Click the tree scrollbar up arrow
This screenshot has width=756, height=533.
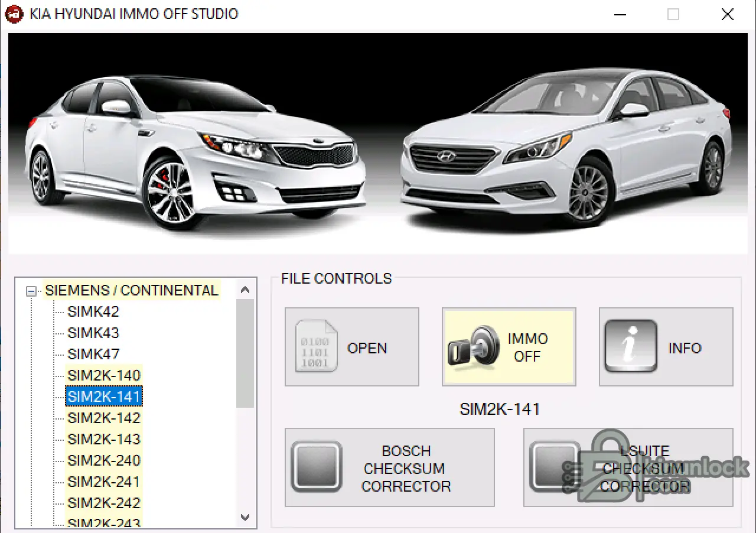(x=245, y=290)
